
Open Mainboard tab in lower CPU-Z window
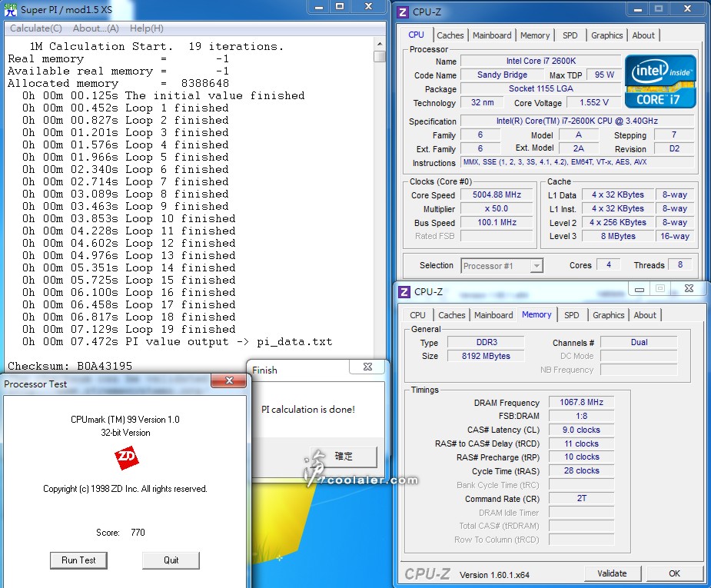point(493,315)
